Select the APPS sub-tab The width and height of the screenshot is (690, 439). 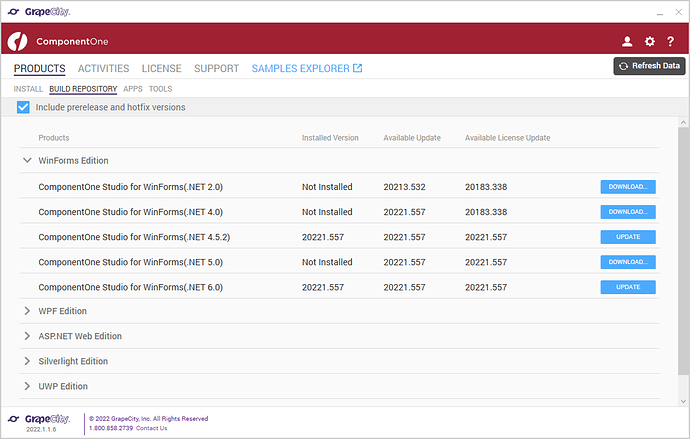click(x=133, y=89)
